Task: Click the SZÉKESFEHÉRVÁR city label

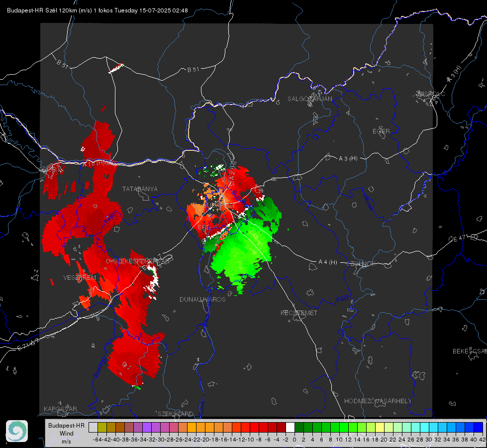Action: [141, 261]
